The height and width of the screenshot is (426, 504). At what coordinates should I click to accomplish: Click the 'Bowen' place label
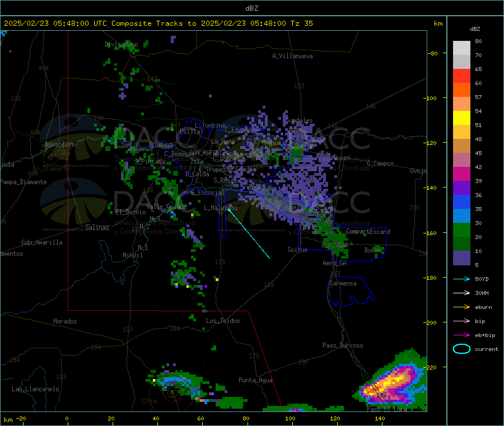pos(373,250)
